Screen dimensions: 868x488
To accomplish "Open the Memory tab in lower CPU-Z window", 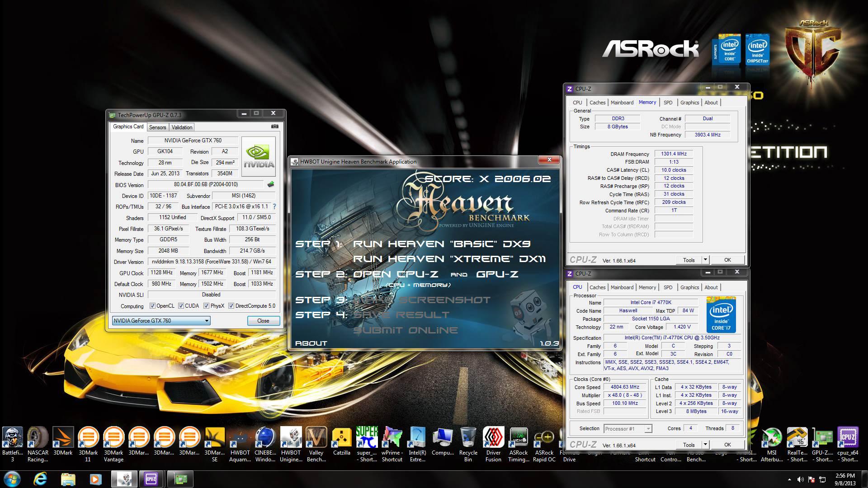I will (x=647, y=287).
